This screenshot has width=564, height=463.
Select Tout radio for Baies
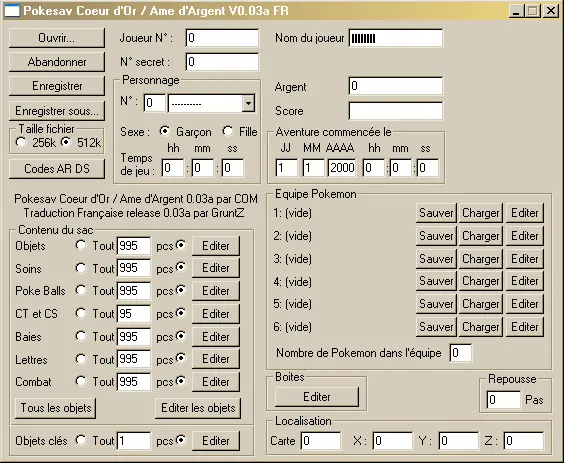81,336
